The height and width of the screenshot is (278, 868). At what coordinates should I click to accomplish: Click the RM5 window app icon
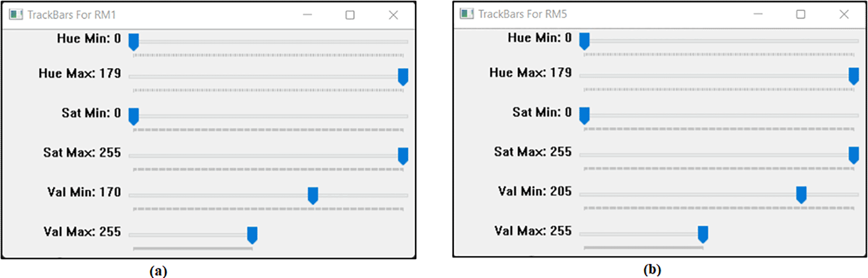[x=466, y=14]
